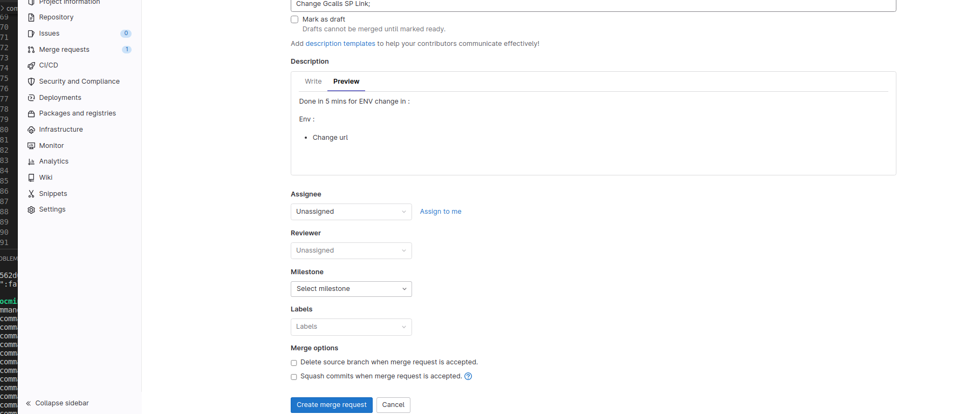Click the Settings gear icon in sidebar
980x414 pixels.
(x=31, y=209)
